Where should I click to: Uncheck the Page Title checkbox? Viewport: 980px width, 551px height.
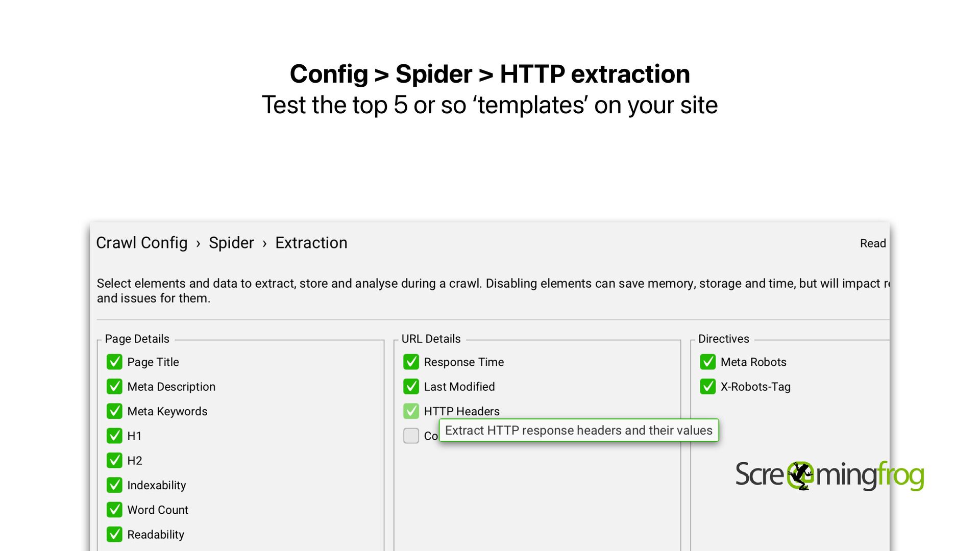coord(114,362)
